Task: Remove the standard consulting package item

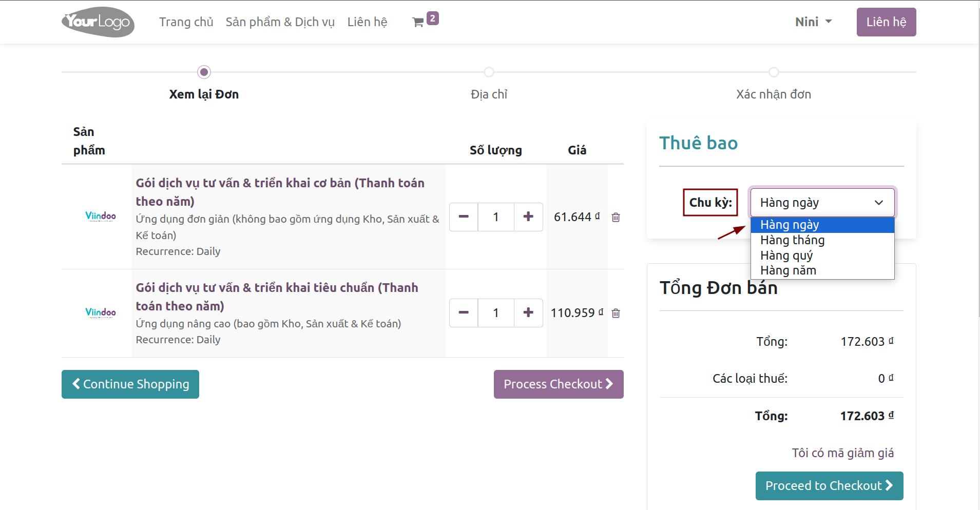Action: (x=616, y=313)
